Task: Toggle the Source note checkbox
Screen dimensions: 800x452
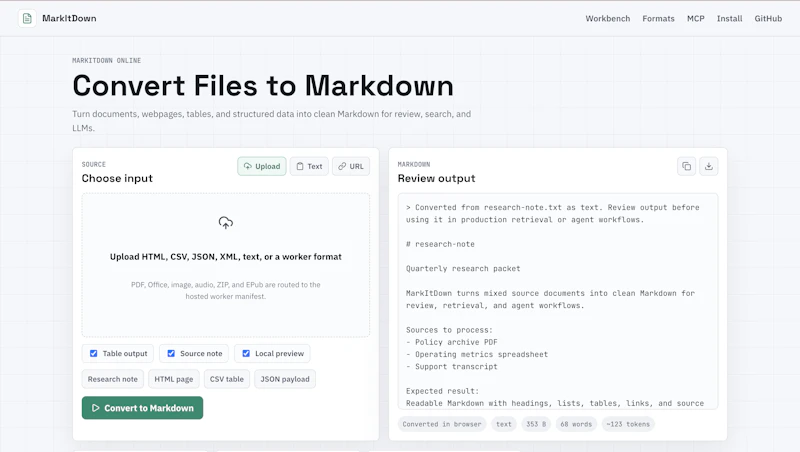Action: coord(171,354)
